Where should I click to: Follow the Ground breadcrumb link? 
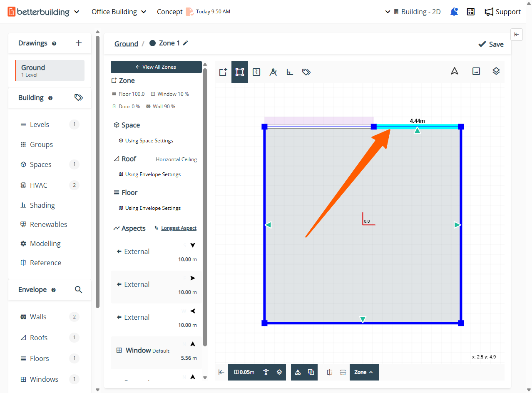[x=126, y=44]
